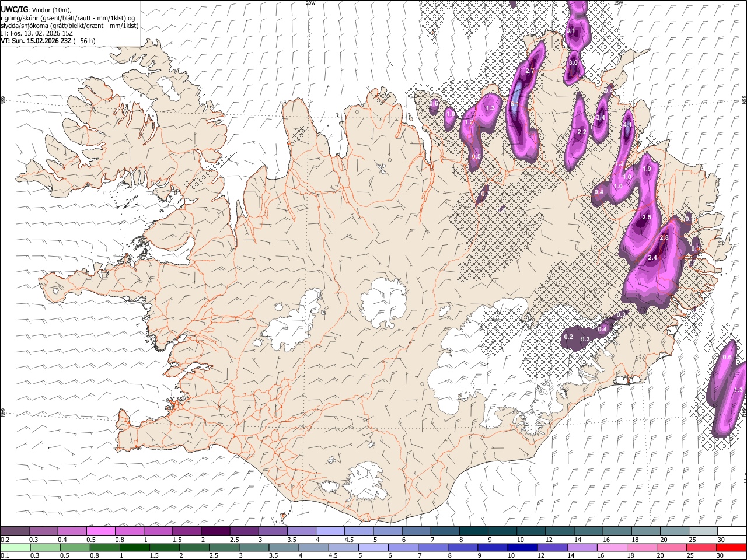Click the 0.5 snowfall value on the map
This screenshot has width=747, height=560.
476,156
